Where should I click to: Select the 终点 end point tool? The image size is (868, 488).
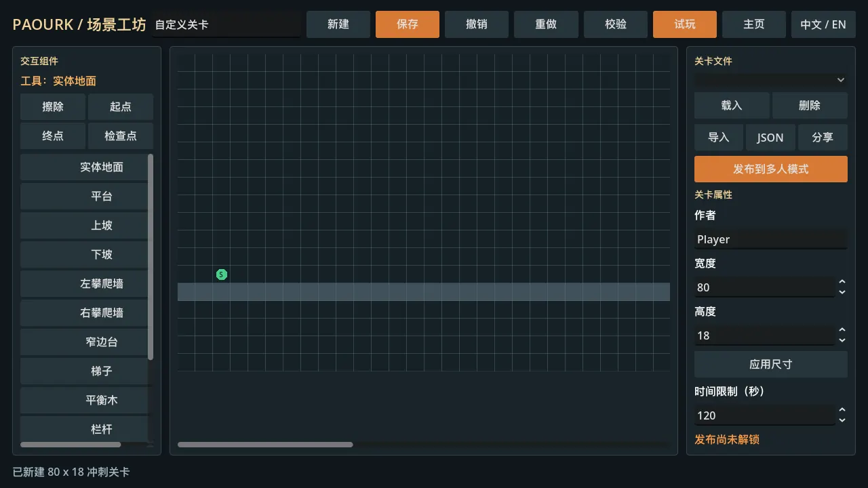coord(53,136)
